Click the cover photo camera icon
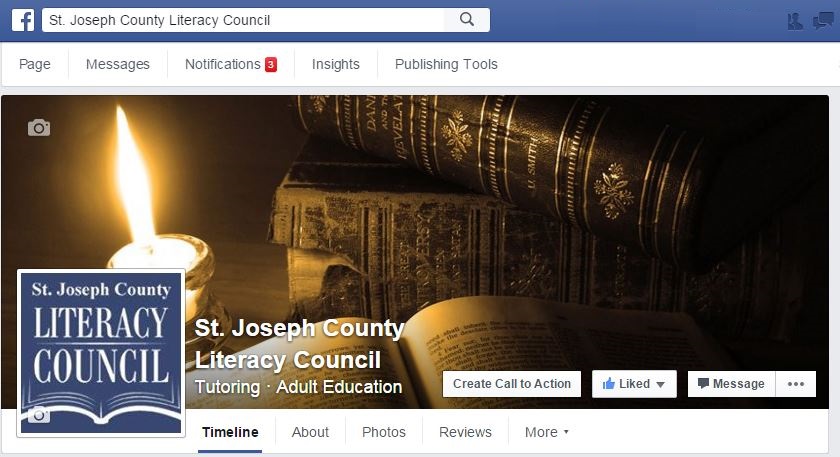 click(x=39, y=128)
